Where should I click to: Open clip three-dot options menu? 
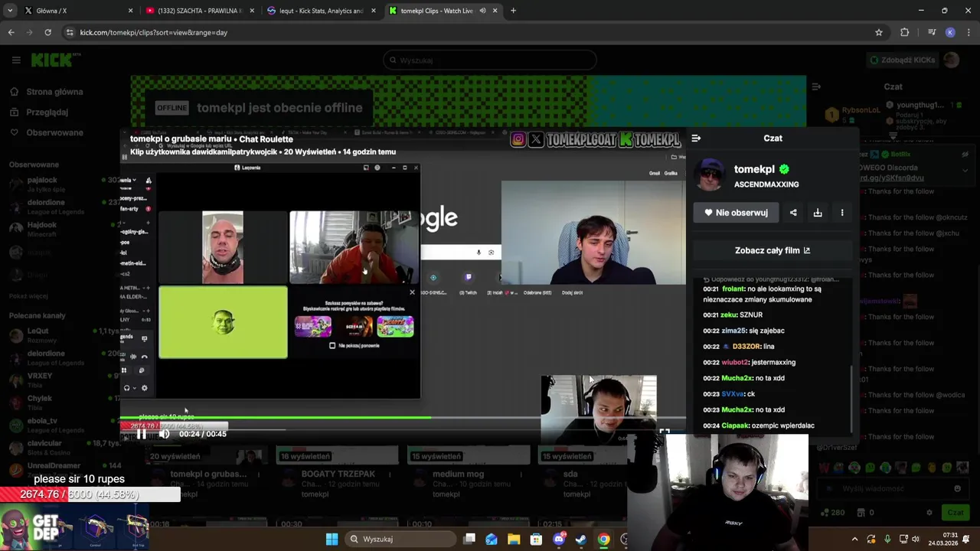(x=842, y=213)
